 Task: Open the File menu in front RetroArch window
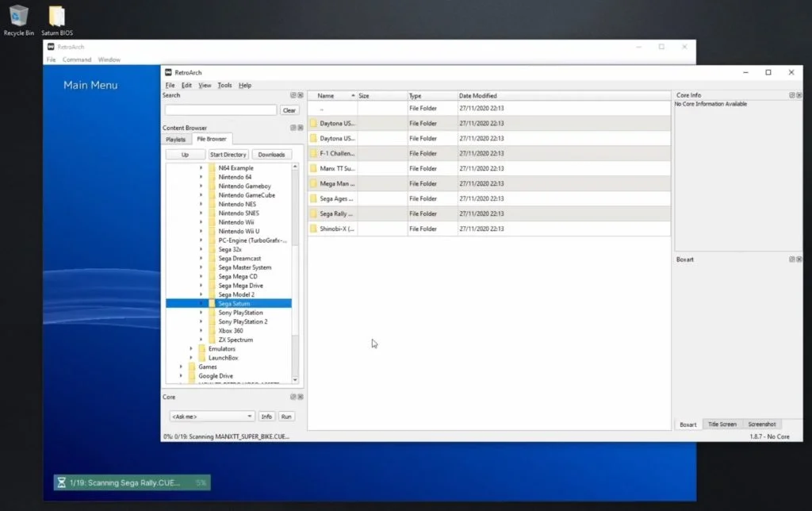coord(170,86)
